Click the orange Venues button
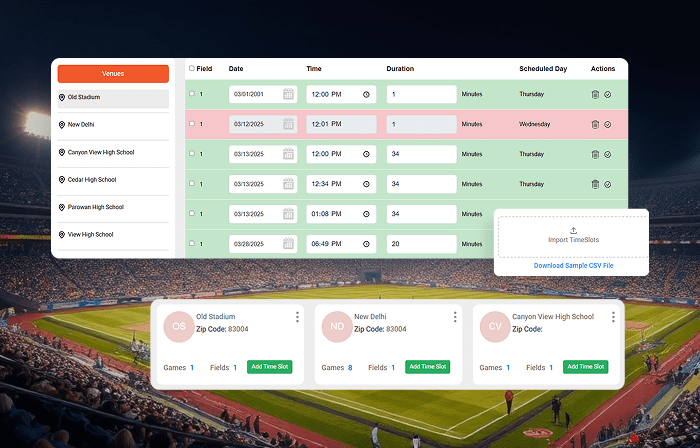Screen dimensions: 700x448 click(x=113, y=74)
